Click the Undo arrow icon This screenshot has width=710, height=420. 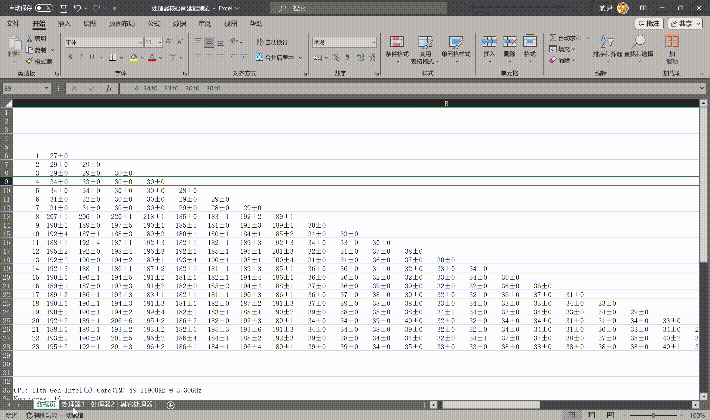[x=78, y=8]
